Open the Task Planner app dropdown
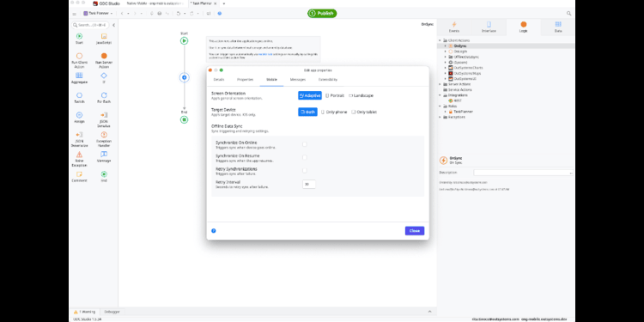 (x=98, y=14)
